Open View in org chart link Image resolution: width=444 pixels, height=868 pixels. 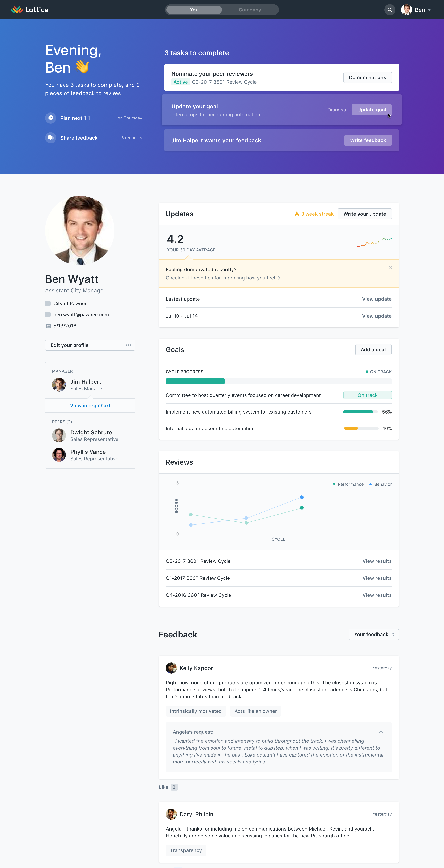coord(90,405)
